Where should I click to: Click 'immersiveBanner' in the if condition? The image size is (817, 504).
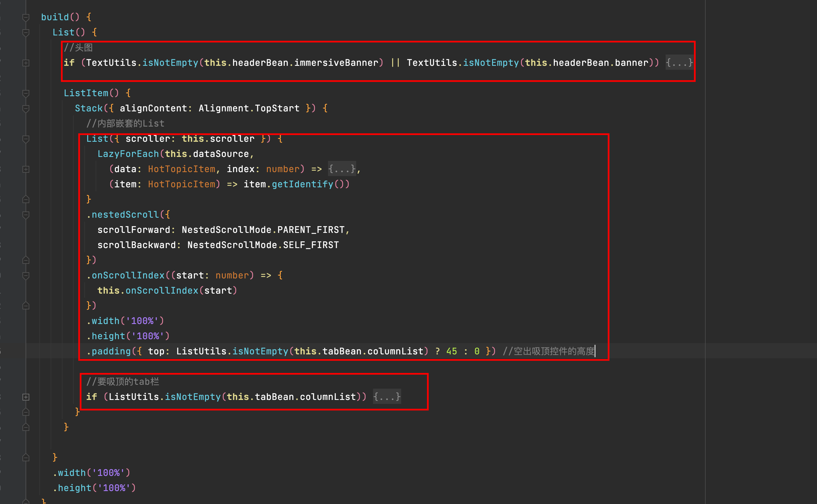pyautogui.click(x=336, y=63)
